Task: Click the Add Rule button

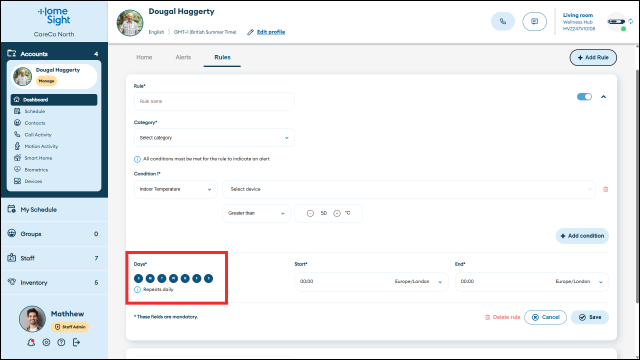Action: 593,58
